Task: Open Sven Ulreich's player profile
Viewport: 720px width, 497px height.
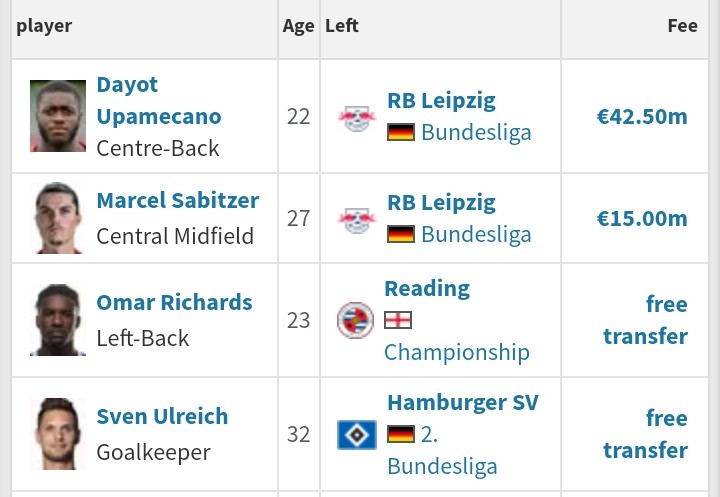Action: click(x=162, y=417)
